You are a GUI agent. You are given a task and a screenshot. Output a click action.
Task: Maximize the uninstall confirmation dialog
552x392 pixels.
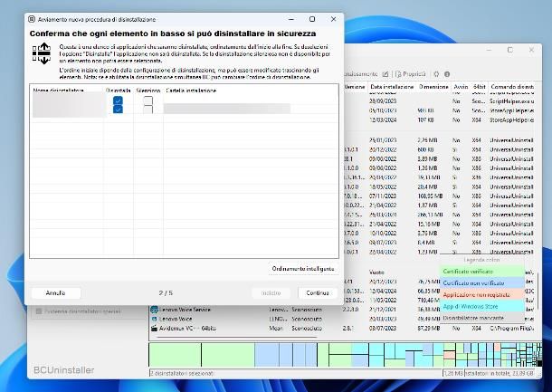point(312,19)
